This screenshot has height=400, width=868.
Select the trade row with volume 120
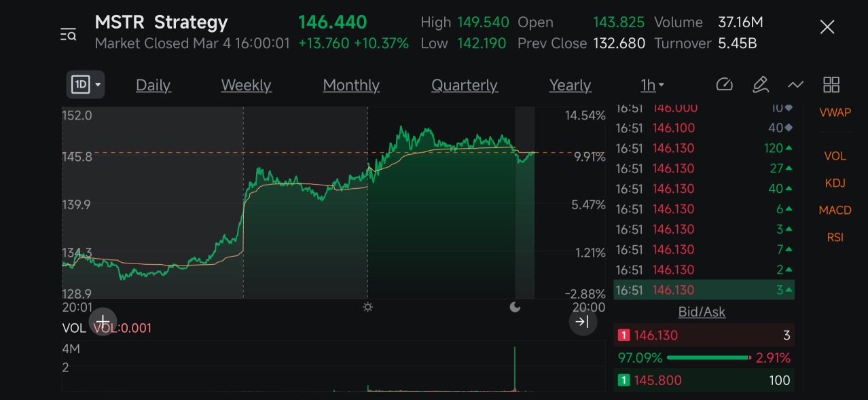704,148
